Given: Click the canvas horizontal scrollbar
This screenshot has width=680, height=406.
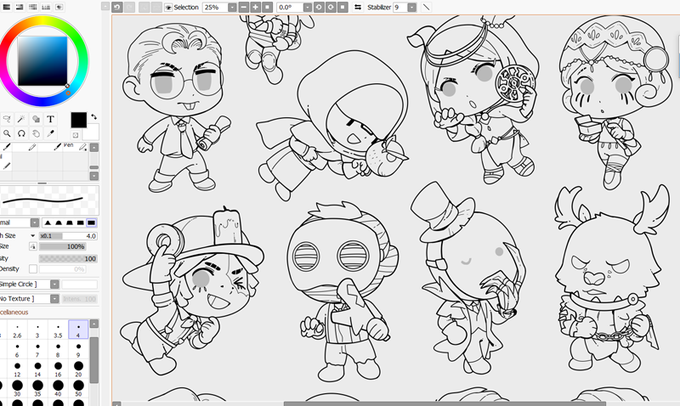Looking at the screenshot, I should pyautogui.click(x=445, y=404).
